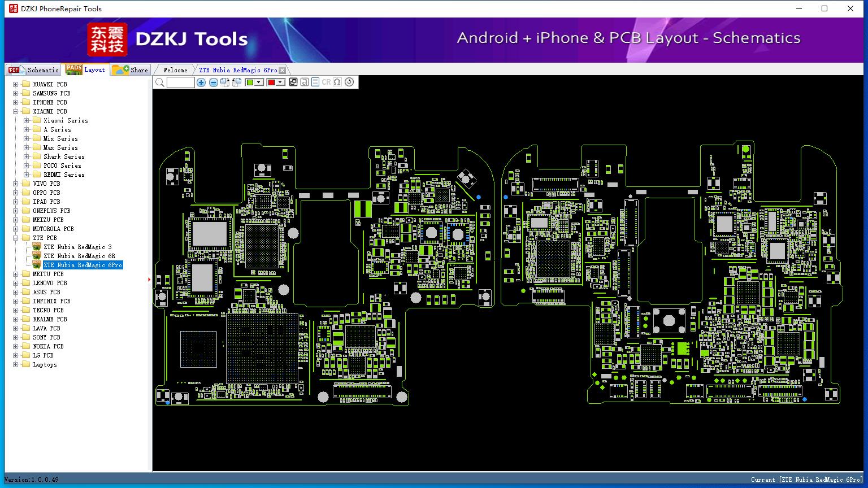Click the 'Current [ZTE Nubia RedMagic 6Pro]' status text
This screenshot has width=868, height=488.
click(x=807, y=480)
